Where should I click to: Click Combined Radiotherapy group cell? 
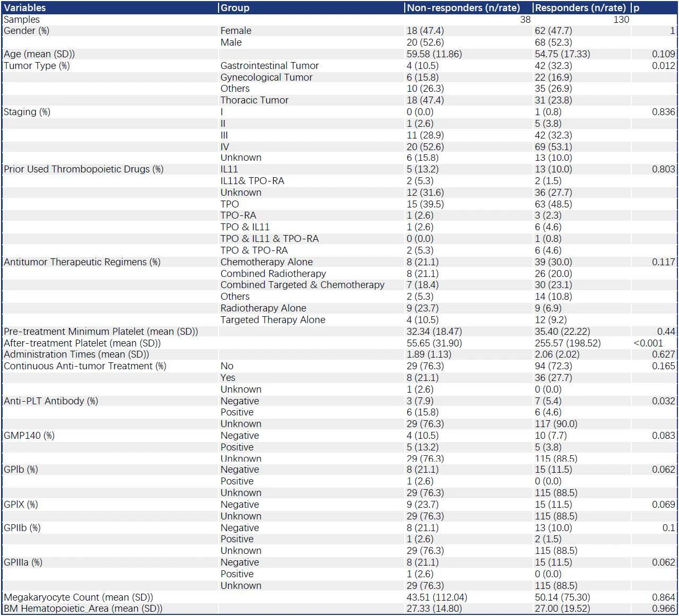(274, 274)
